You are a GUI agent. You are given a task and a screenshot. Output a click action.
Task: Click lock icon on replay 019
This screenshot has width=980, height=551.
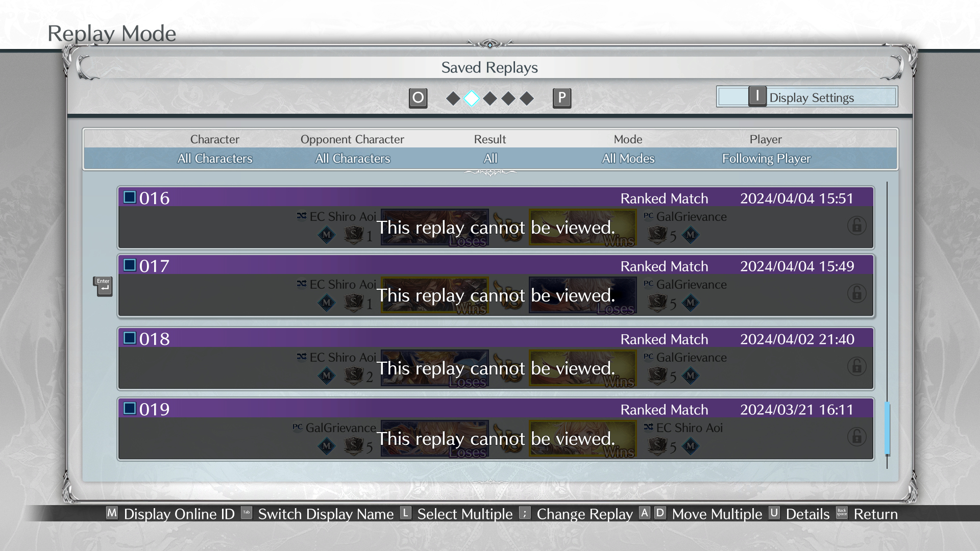[856, 436]
